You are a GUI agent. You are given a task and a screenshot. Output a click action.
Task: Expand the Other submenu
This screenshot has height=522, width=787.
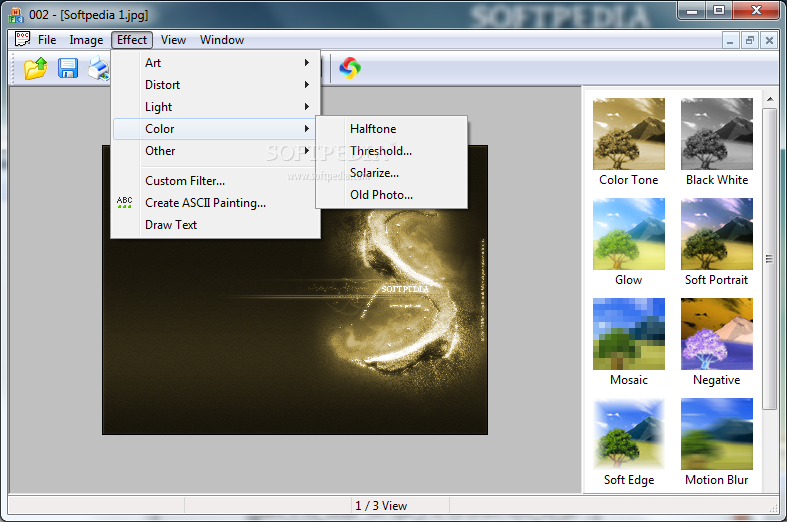coord(216,151)
